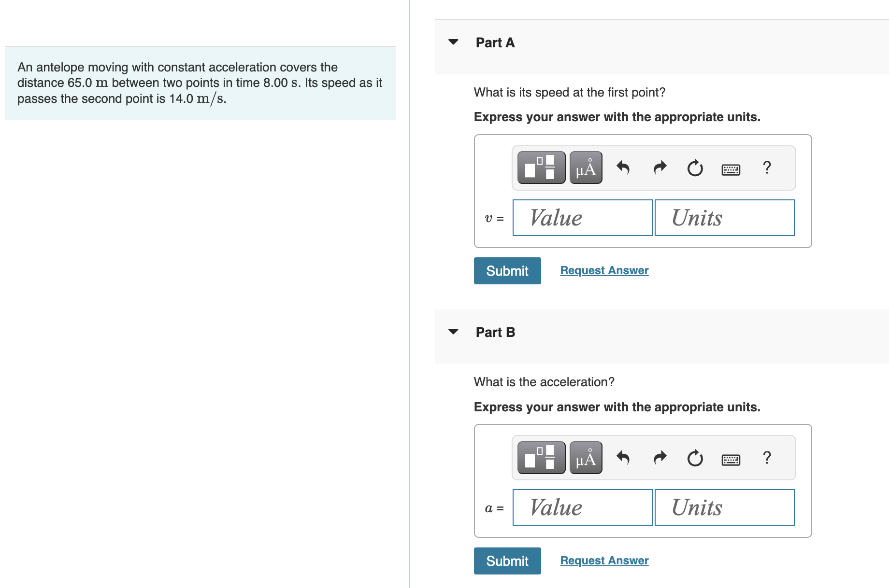Click undo arrow in Part B toolbar
The width and height of the screenshot is (889, 588).
click(623, 457)
